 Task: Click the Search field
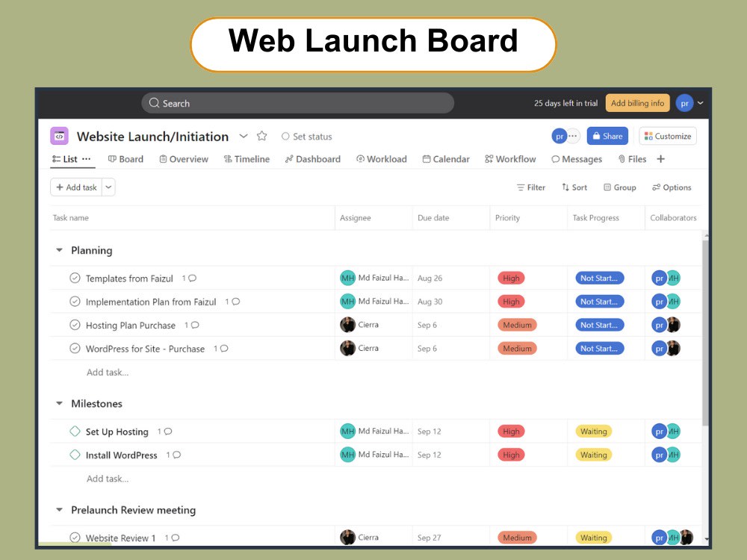298,103
